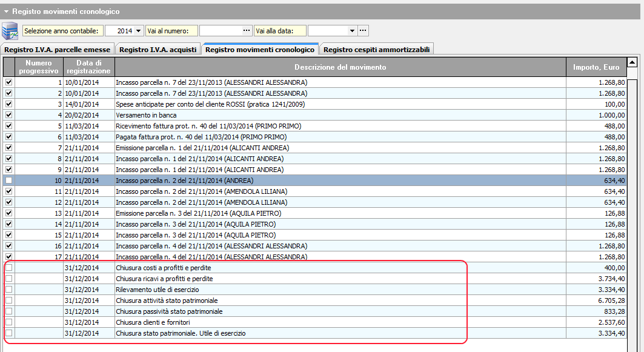
Task: Click 'Data di registrazione' column header
Action: (x=88, y=67)
